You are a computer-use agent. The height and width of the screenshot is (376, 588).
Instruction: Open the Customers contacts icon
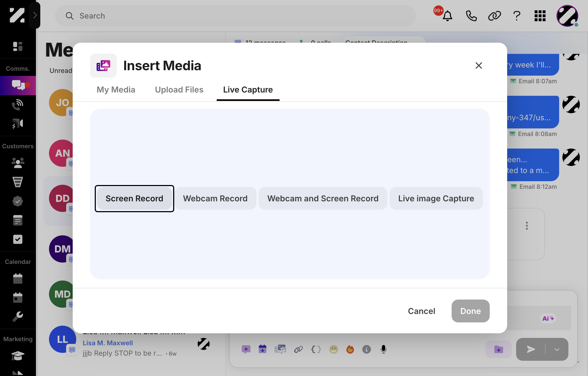tap(18, 163)
